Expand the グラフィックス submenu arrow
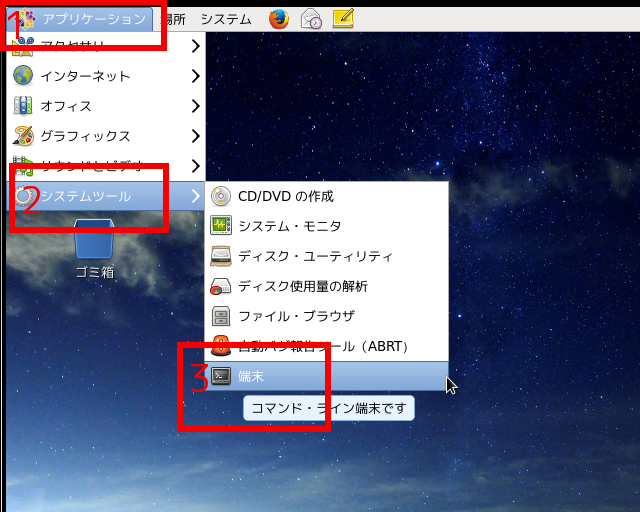Image resolution: width=640 pixels, height=512 pixels. pos(195,136)
